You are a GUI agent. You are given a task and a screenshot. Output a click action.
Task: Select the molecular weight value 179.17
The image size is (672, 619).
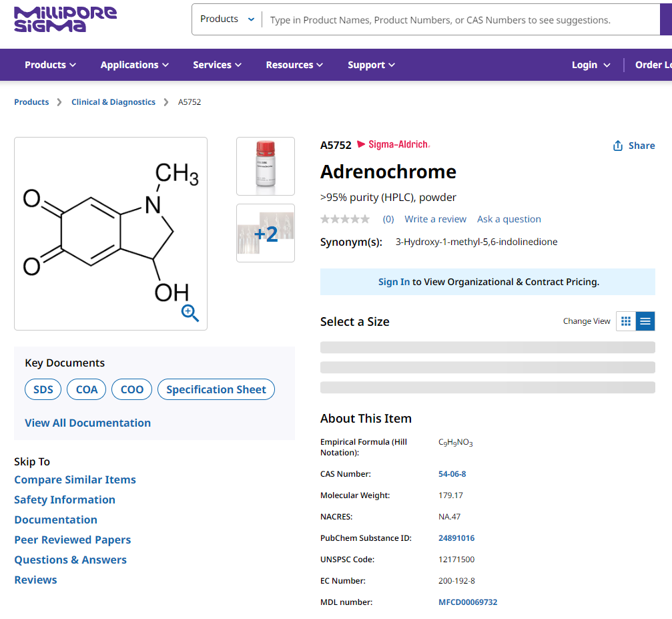(451, 495)
